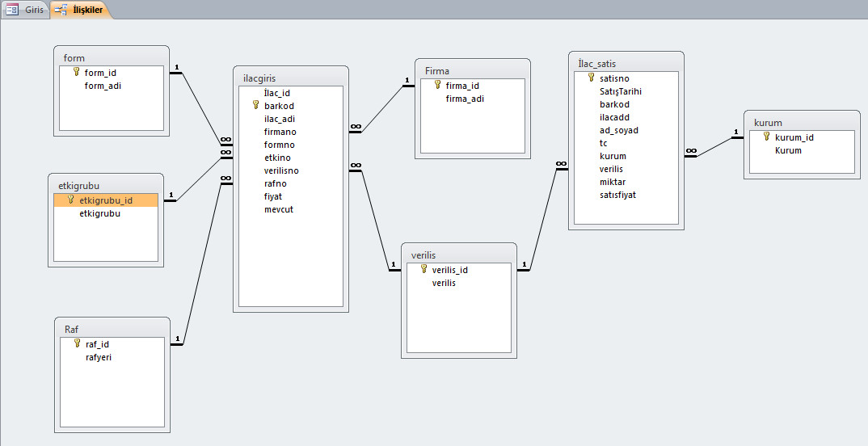Select the firma_adi field in Firma table
Screen dimensions: 868x446
(x=465, y=99)
